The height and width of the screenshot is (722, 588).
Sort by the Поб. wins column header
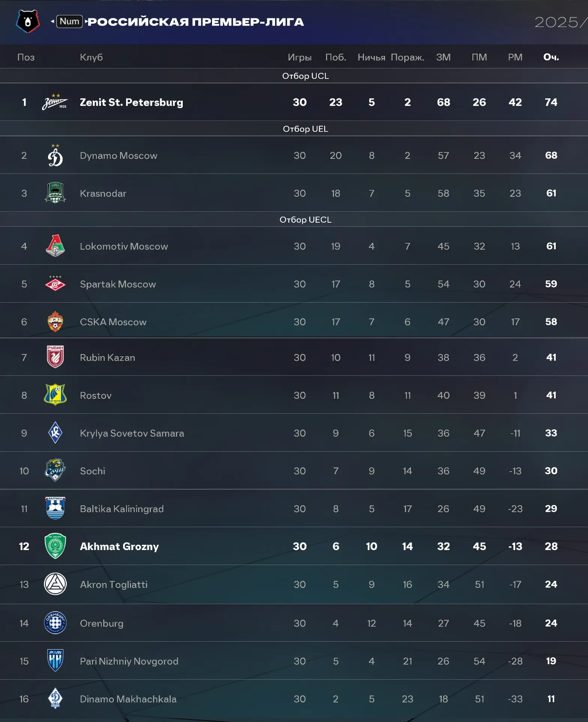(x=335, y=57)
